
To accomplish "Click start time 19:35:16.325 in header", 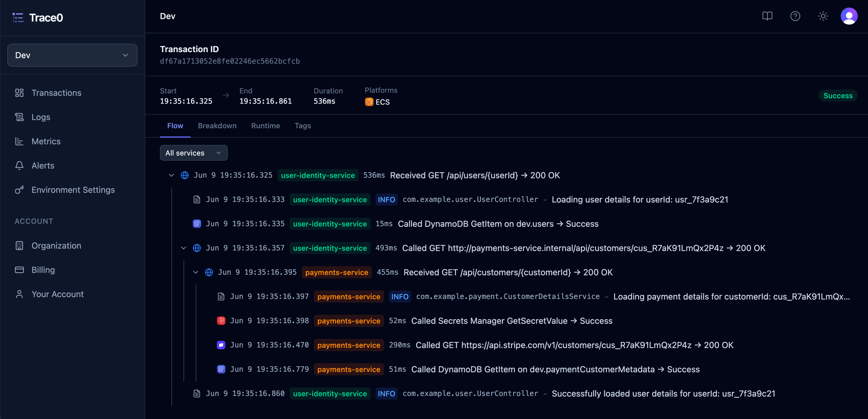I will pos(186,101).
